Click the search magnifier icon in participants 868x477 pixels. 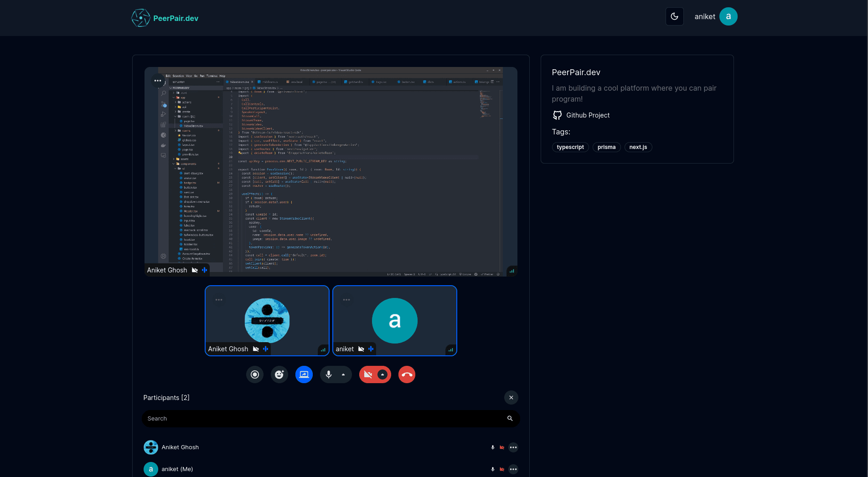click(510, 419)
